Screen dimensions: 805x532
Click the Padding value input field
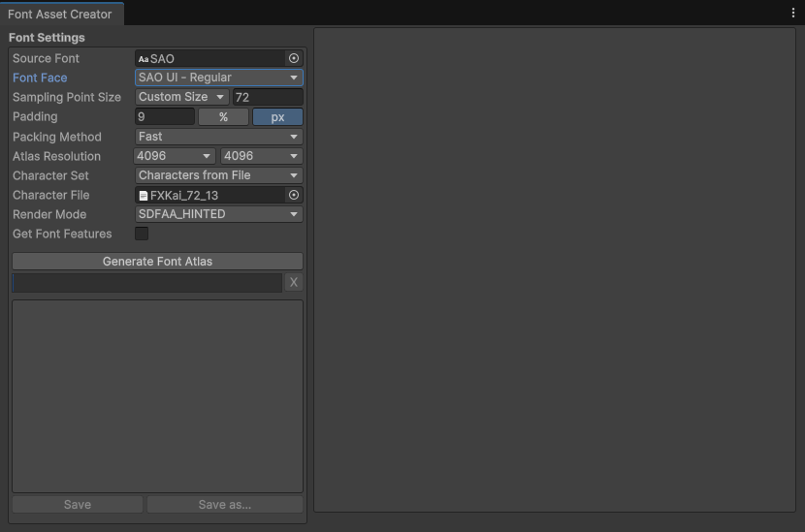[165, 117]
